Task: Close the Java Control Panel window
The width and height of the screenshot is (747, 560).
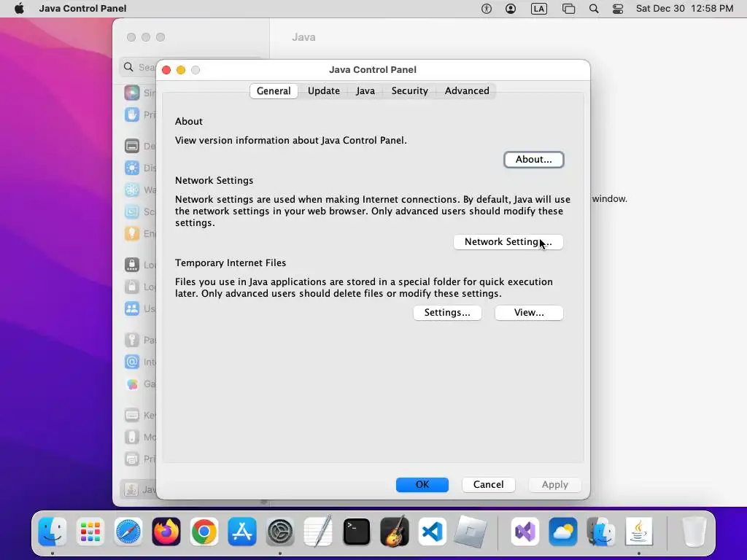Action: (x=166, y=70)
